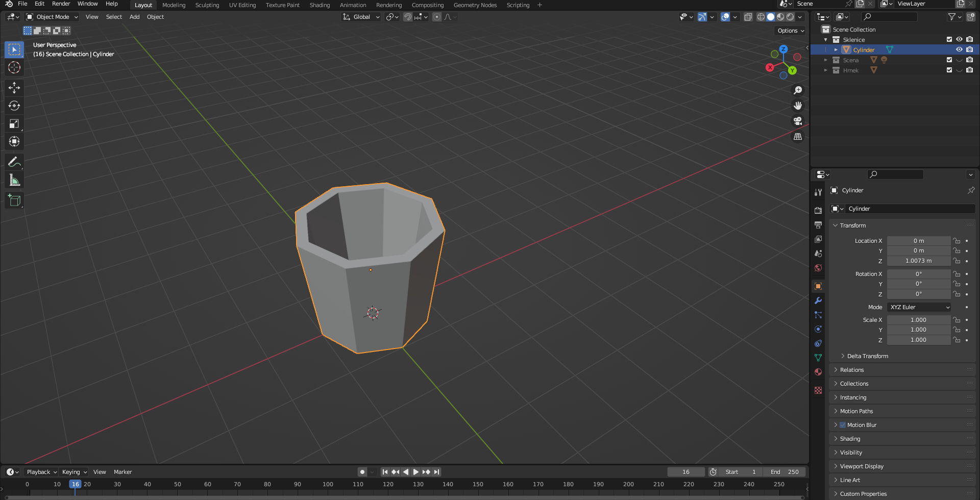Switch to rendered viewport shading
The width and height of the screenshot is (980, 500).
coord(790,17)
